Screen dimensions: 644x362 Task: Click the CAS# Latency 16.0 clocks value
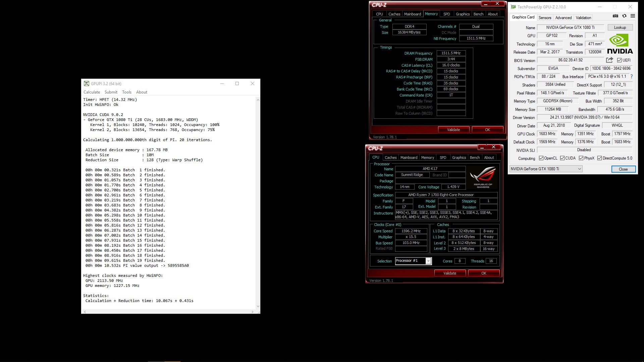451,65
